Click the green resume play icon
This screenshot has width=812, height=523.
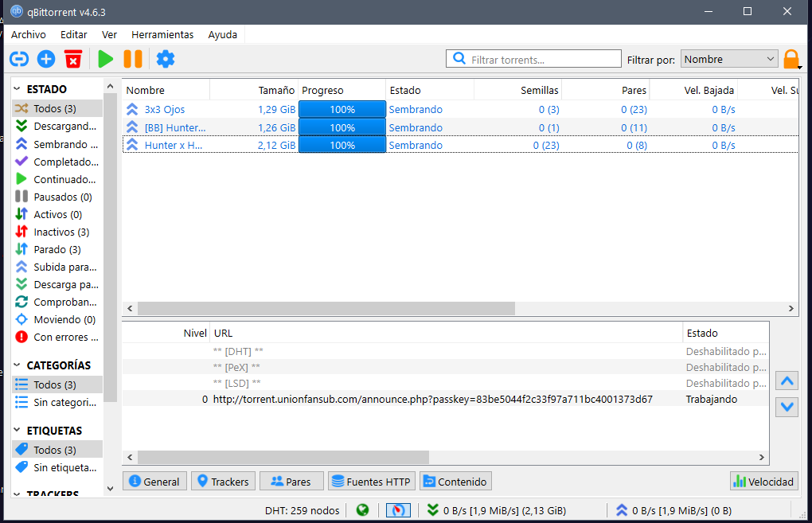coord(106,59)
